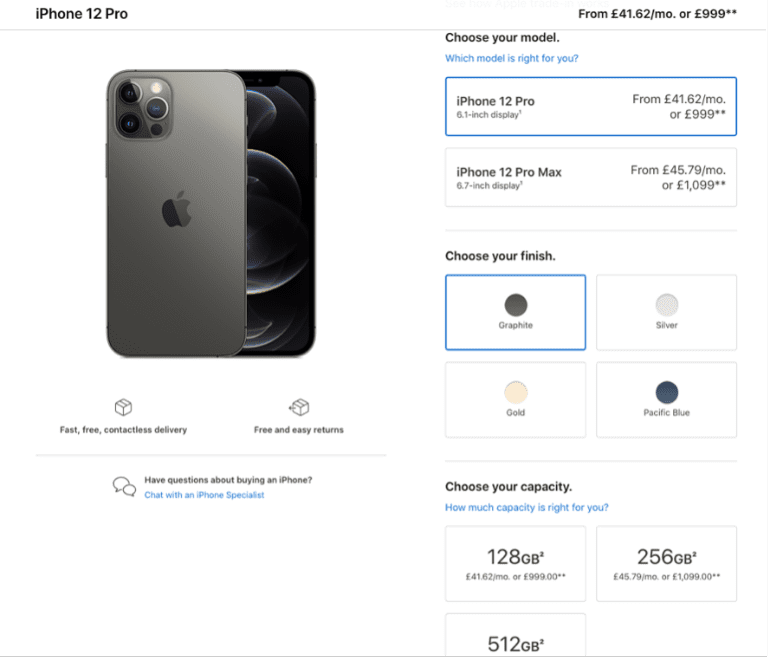Select the iPhone 12 Pro Max model

coord(591,177)
